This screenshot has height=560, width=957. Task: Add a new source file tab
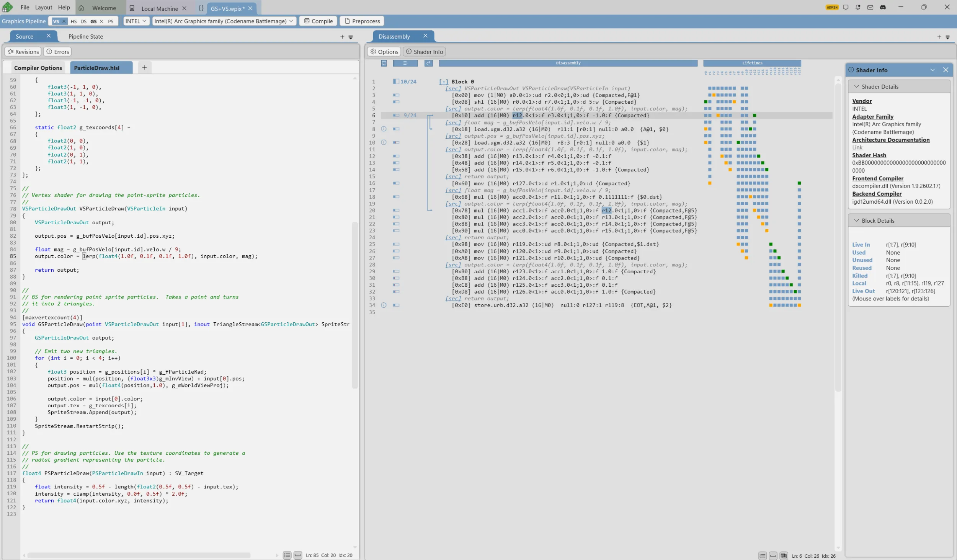click(x=144, y=67)
